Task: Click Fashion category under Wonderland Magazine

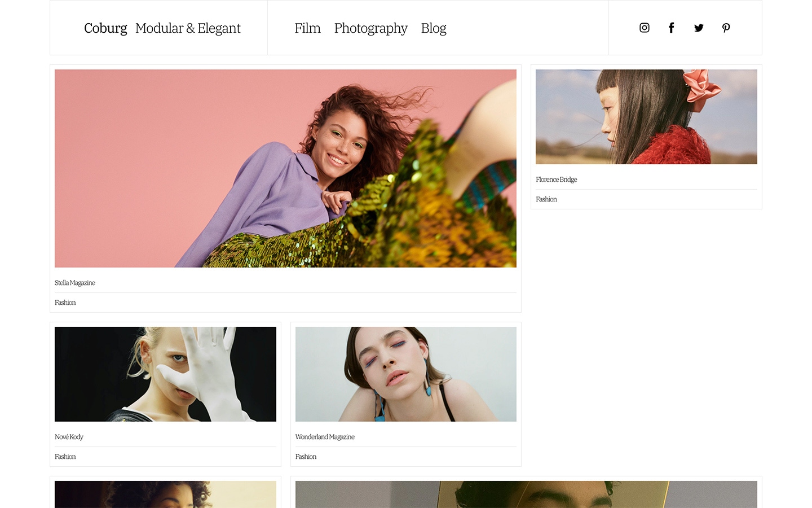Action: (x=306, y=457)
